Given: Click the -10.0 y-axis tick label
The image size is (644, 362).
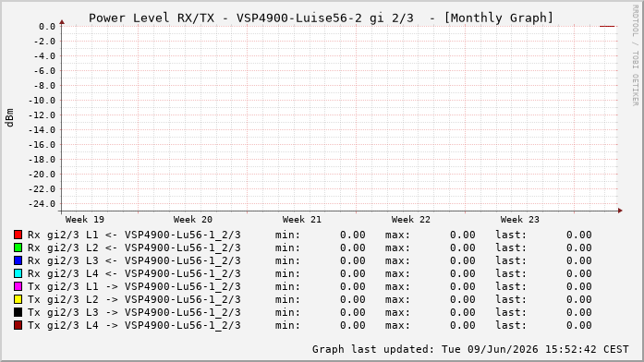Looking at the screenshot, I should click(x=42, y=101).
